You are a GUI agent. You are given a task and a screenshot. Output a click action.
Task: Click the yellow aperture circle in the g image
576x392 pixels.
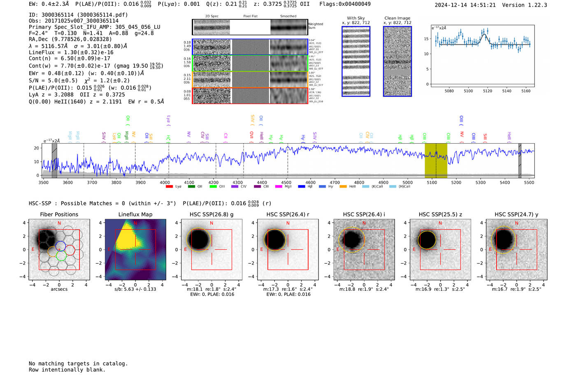pyautogui.click(x=199, y=239)
